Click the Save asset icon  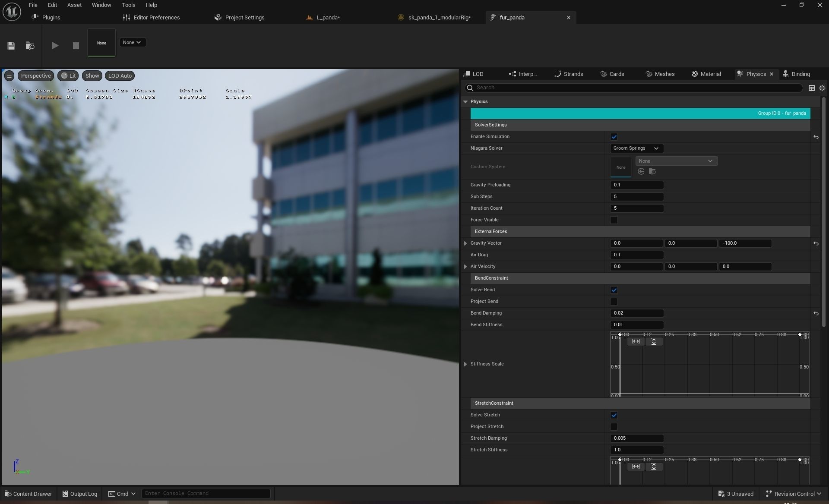pyautogui.click(x=11, y=46)
